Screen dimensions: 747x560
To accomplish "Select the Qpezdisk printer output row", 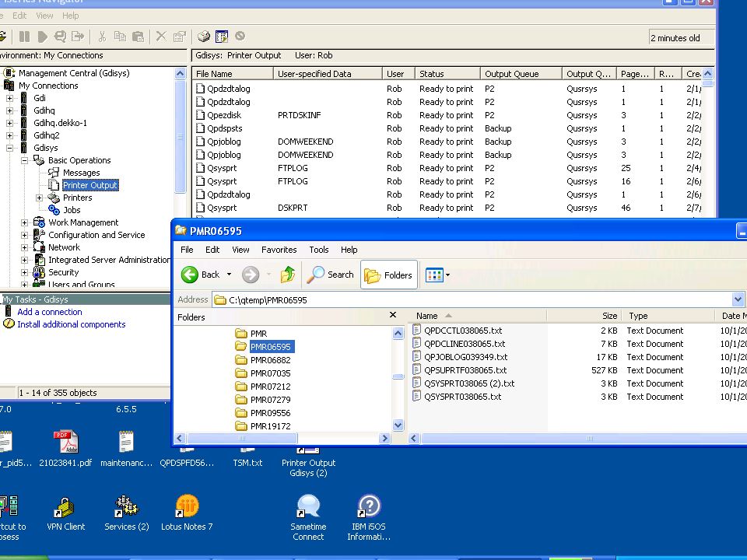I will [448, 115].
